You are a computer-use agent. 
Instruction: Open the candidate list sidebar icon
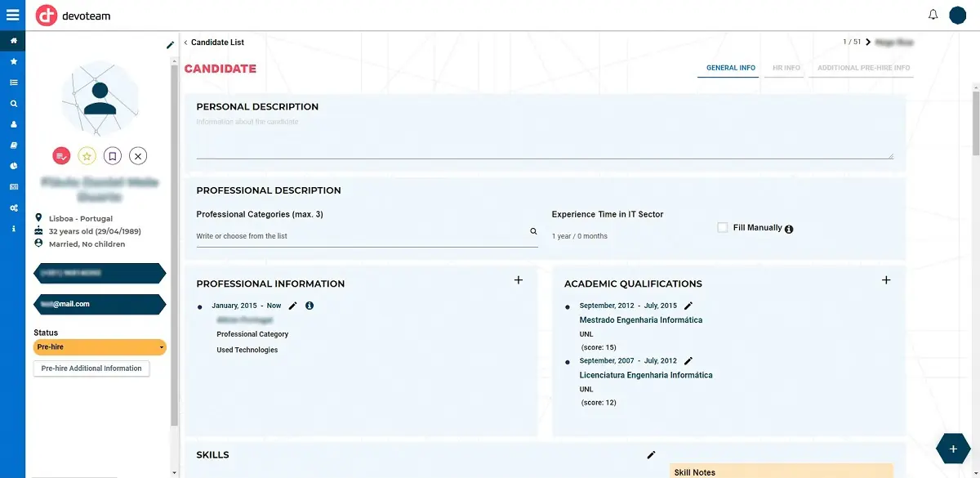[x=12, y=82]
